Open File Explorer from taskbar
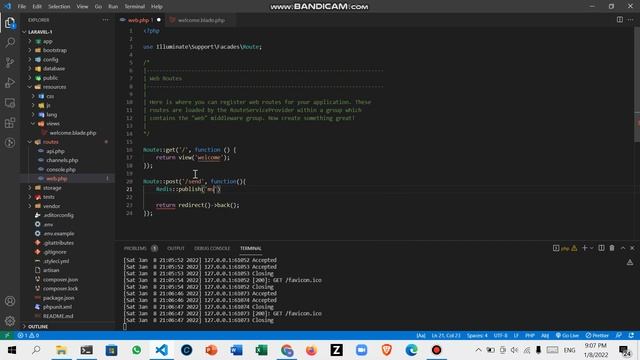Screen dimensions: 640x360 61,350
